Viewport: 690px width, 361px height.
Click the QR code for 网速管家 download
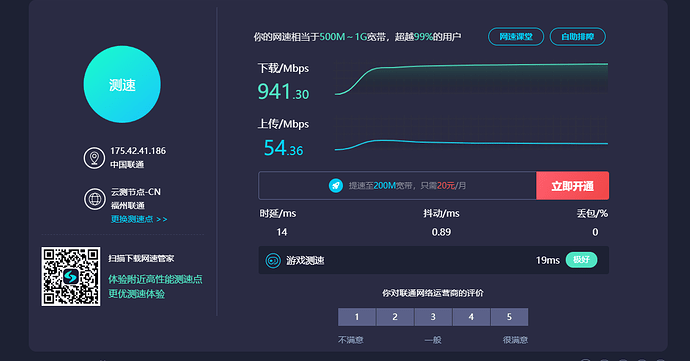click(x=71, y=276)
